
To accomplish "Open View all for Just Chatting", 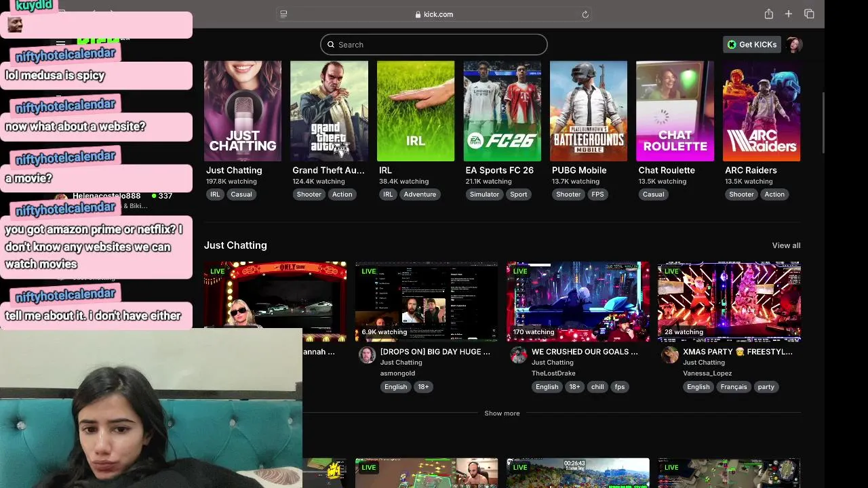I will tap(786, 245).
